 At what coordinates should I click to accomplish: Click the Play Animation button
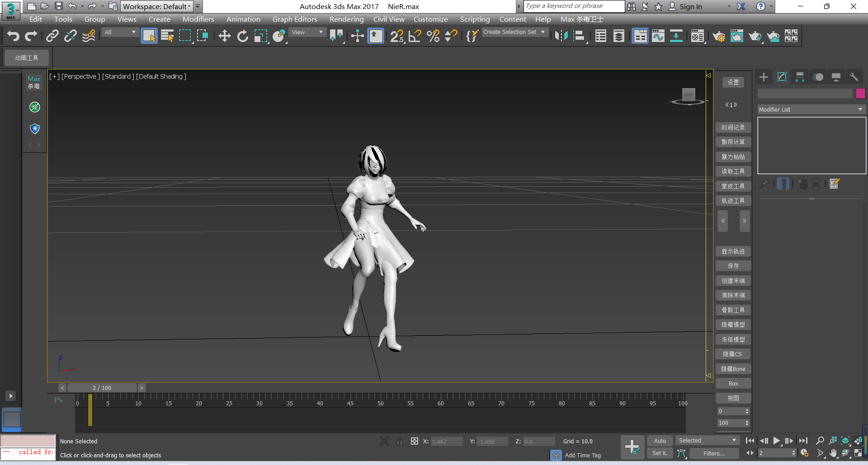pyautogui.click(x=777, y=441)
